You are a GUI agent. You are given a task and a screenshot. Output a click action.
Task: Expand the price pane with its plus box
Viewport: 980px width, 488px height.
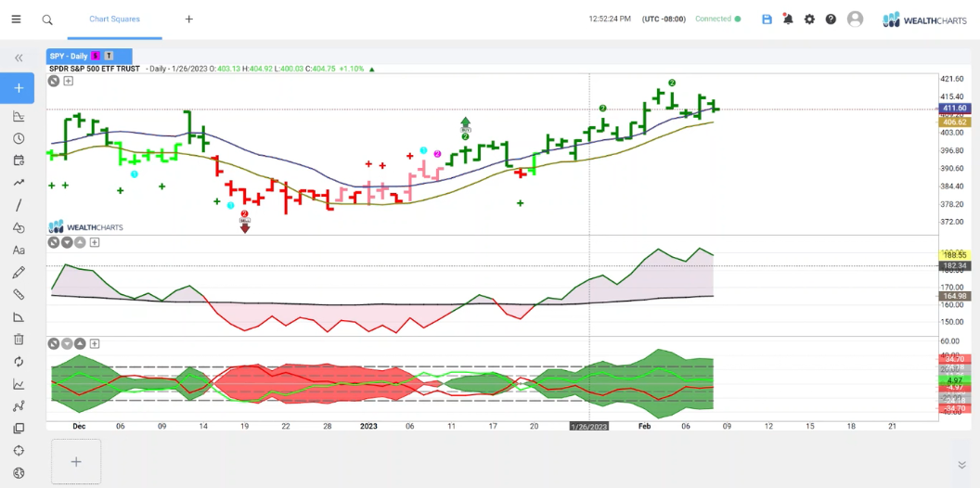(68, 81)
